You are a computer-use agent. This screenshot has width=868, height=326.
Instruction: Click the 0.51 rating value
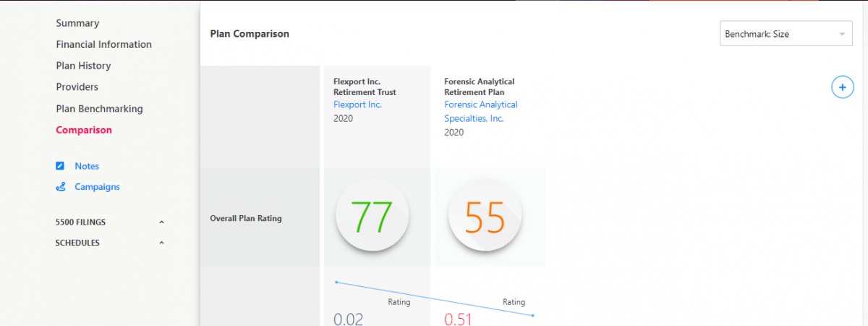click(459, 319)
